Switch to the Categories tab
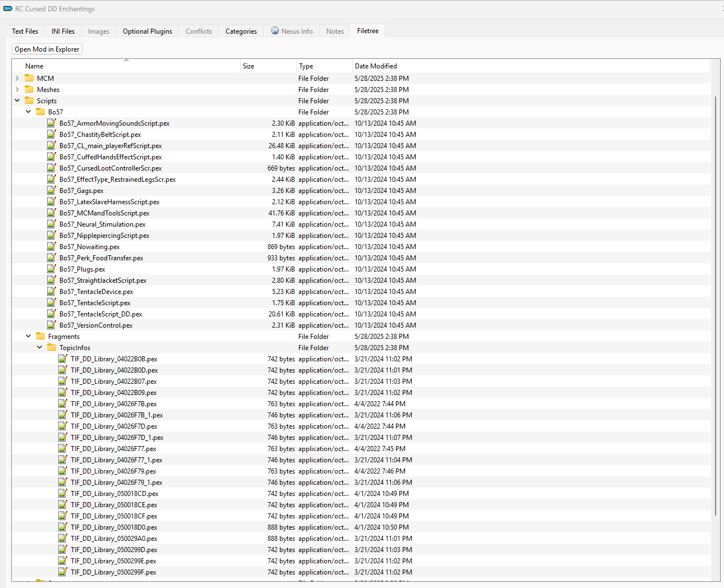Image resolution: width=724 pixels, height=588 pixels. pos(241,31)
